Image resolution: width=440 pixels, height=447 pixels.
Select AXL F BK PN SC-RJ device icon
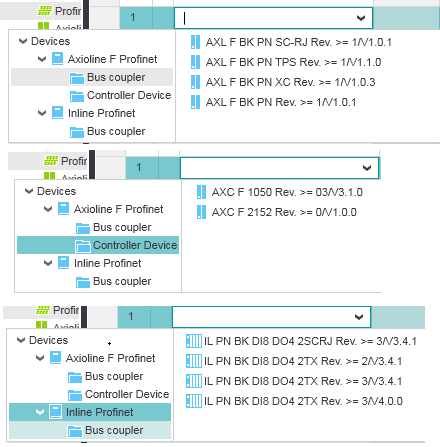pyautogui.click(x=195, y=42)
